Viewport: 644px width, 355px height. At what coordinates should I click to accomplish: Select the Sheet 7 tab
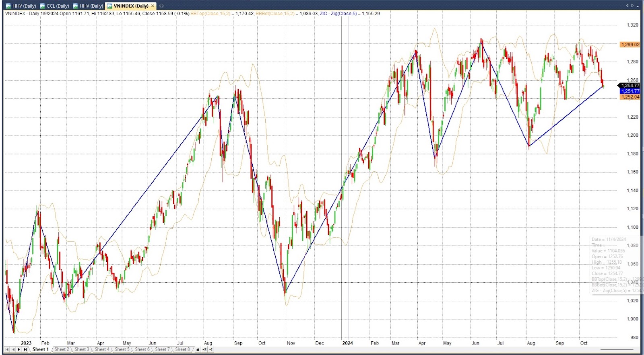click(163, 349)
